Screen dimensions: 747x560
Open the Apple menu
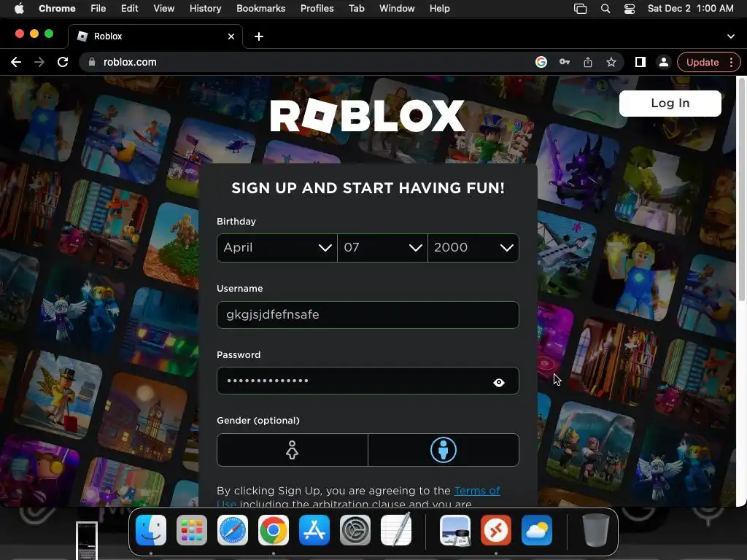pos(19,9)
